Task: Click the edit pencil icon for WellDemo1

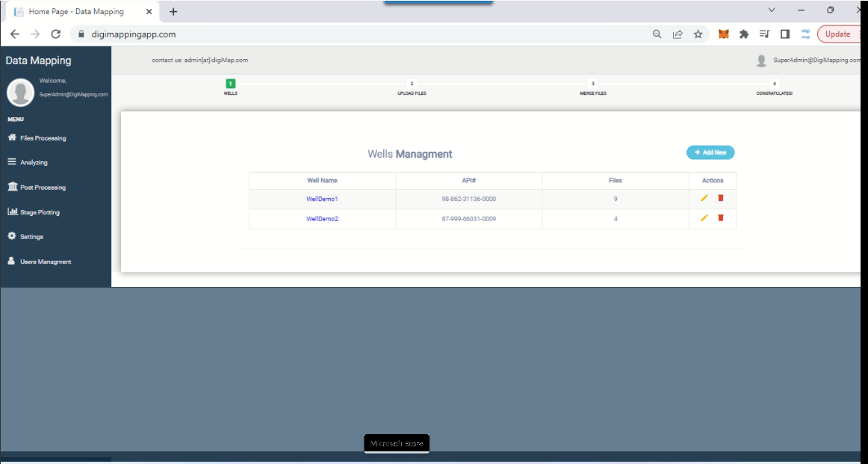Action: click(x=704, y=198)
